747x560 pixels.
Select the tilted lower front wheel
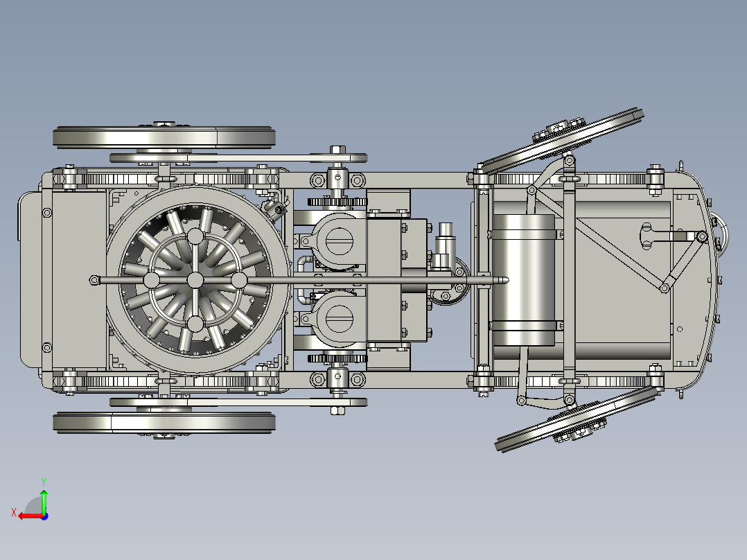point(577,419)
